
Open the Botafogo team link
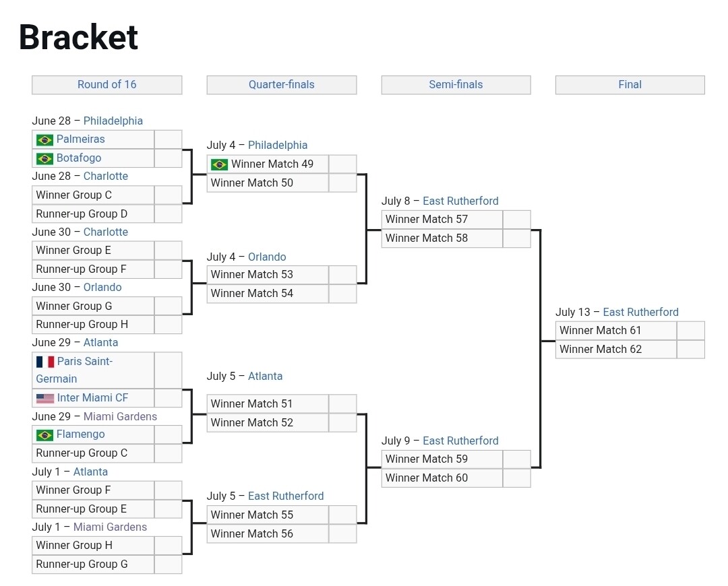point(79,158)
